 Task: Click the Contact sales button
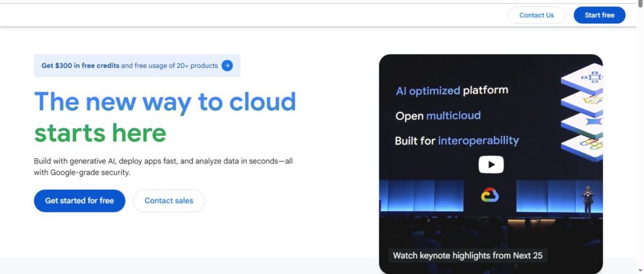coord(169,200)
